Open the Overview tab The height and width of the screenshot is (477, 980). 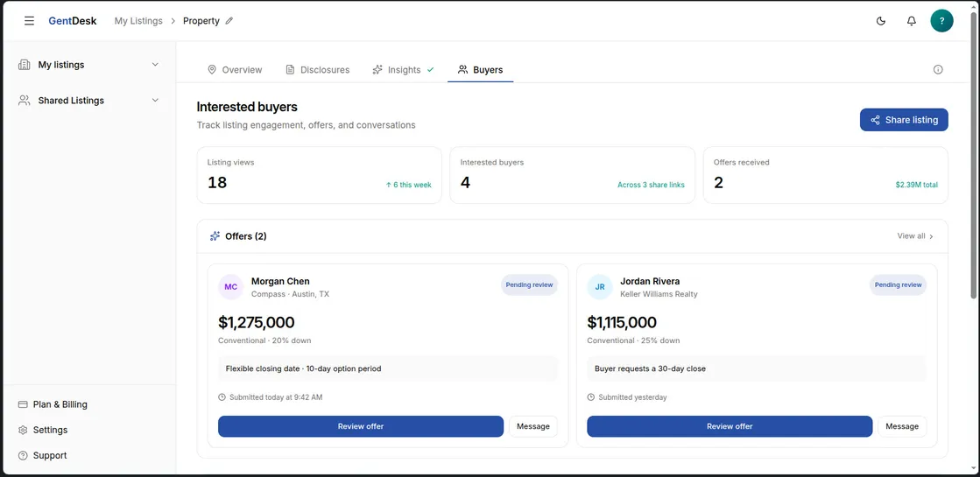(235, 69)
